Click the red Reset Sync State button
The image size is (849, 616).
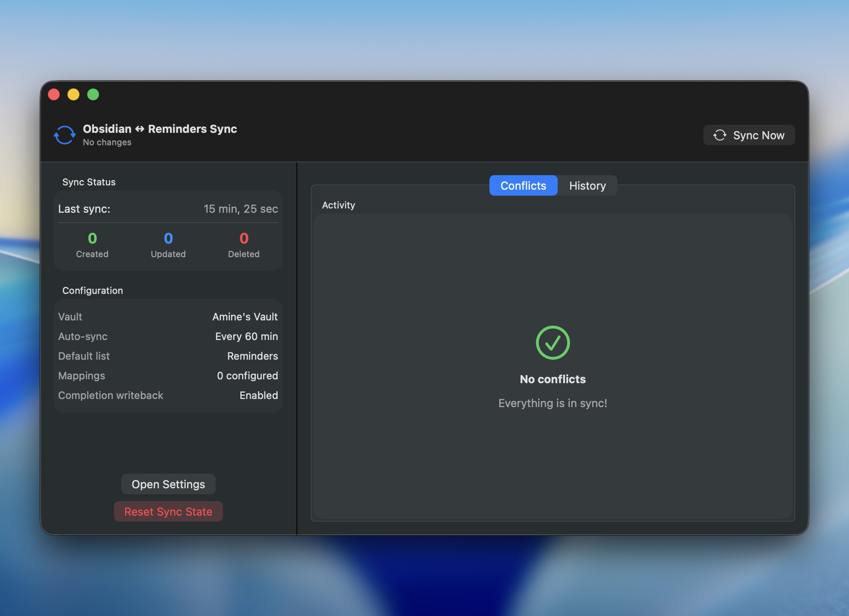point(168,511)
